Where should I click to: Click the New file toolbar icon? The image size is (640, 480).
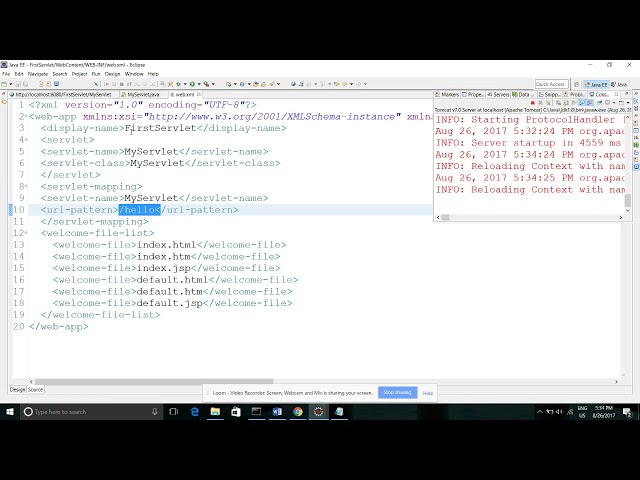point(4,84)
